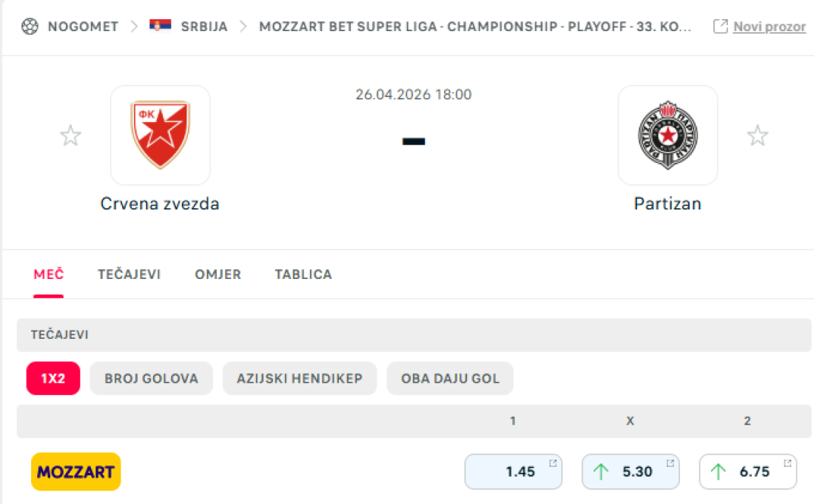This screenshot has height=504, width=814.
Task: Switch to AZIJSKI HENDIKEP odds
Action: [x=299, y=379]
